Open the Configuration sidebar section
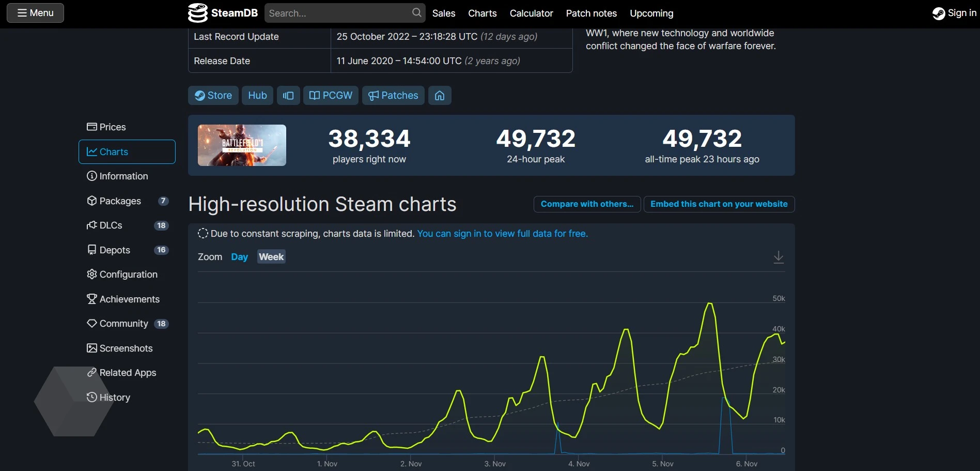 [128, 275]
